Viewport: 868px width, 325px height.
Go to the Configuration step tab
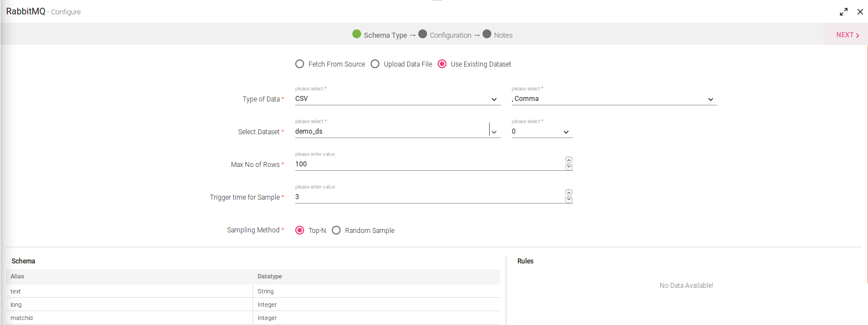coord(450,35)
